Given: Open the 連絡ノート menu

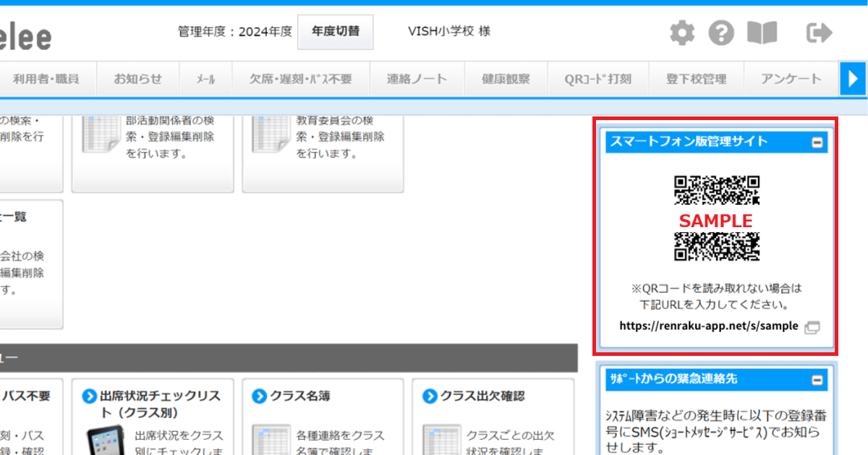Looking at the screenshot, I should point(417,79).
